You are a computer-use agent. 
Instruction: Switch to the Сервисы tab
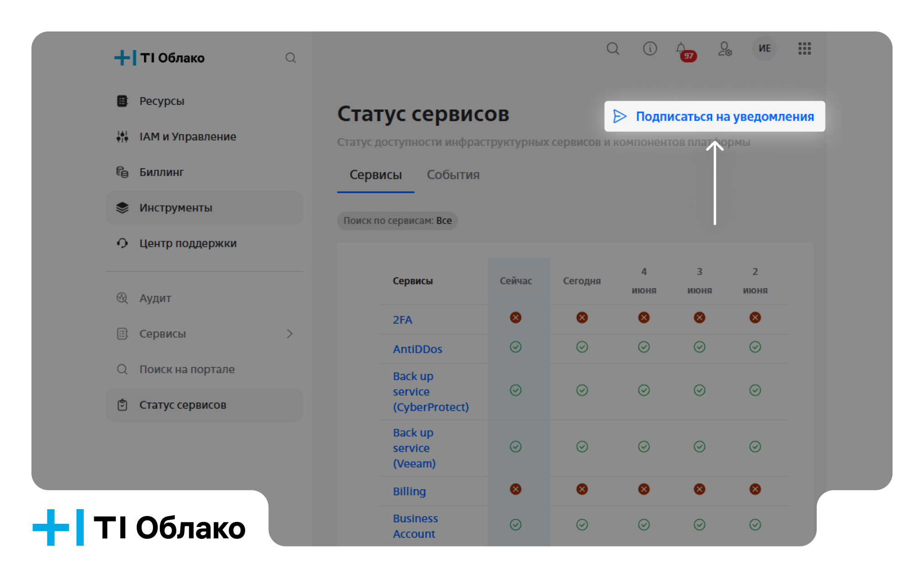coord(375,175)
